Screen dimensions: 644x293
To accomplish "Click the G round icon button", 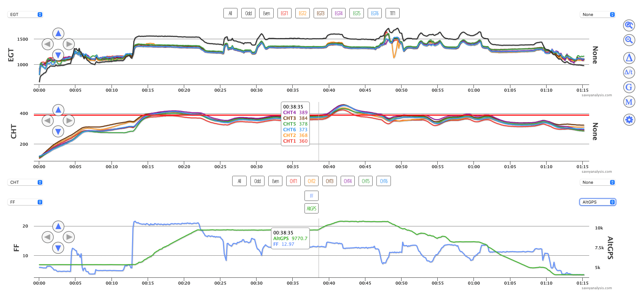I will [629, 87].
